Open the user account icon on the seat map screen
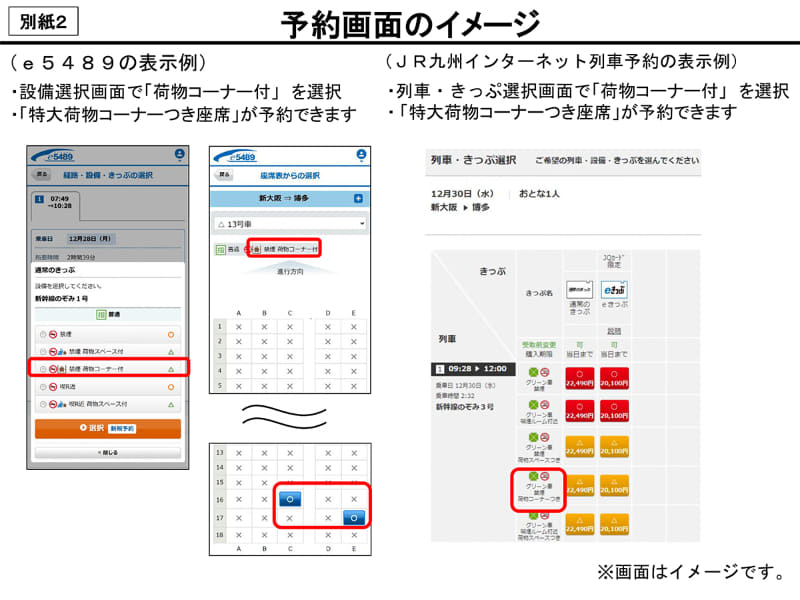800x600 pixels. pos(361,155)
